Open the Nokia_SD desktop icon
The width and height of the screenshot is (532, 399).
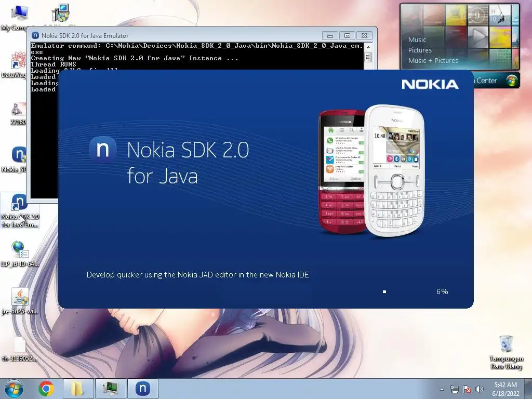(x=15, y=159)
